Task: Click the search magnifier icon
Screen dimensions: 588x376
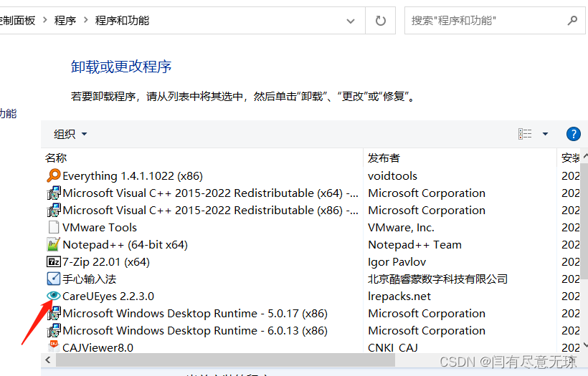Action: pyautogui.click(x=572, y=20)
